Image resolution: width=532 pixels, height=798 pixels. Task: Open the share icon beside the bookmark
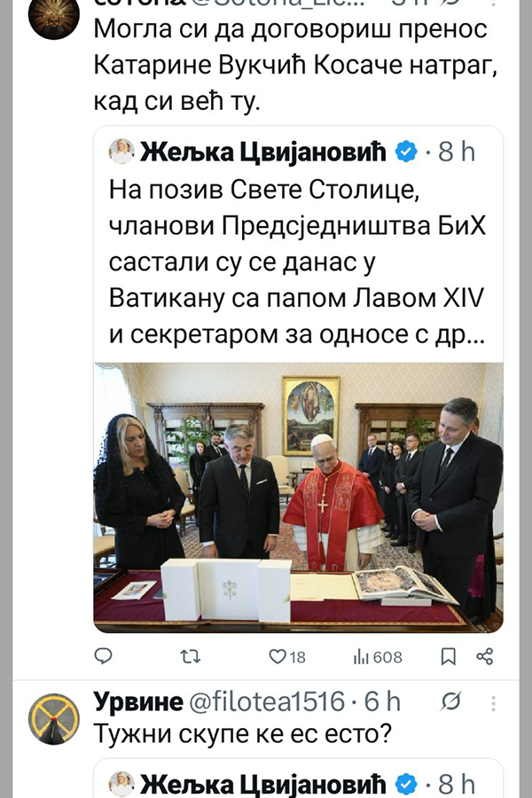pos(485,656)
